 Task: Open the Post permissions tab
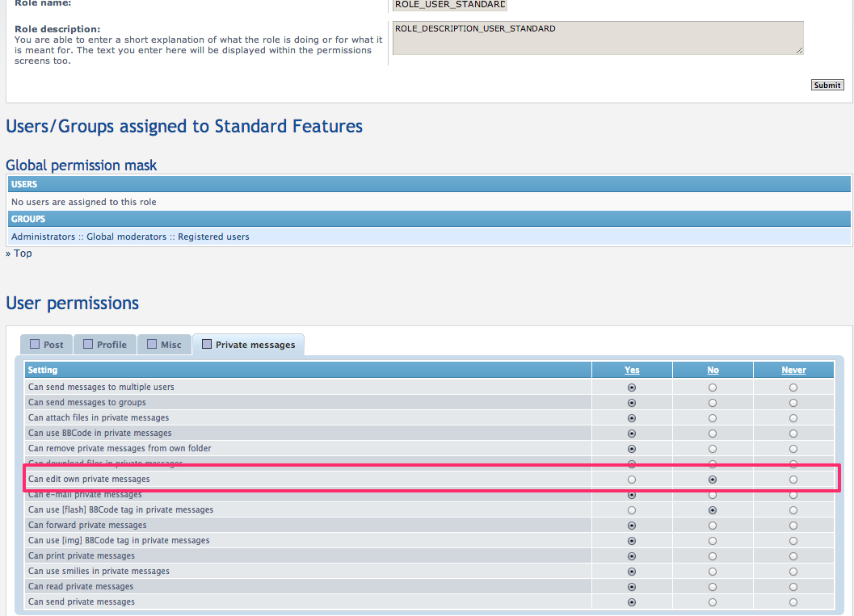coord(46,345)
